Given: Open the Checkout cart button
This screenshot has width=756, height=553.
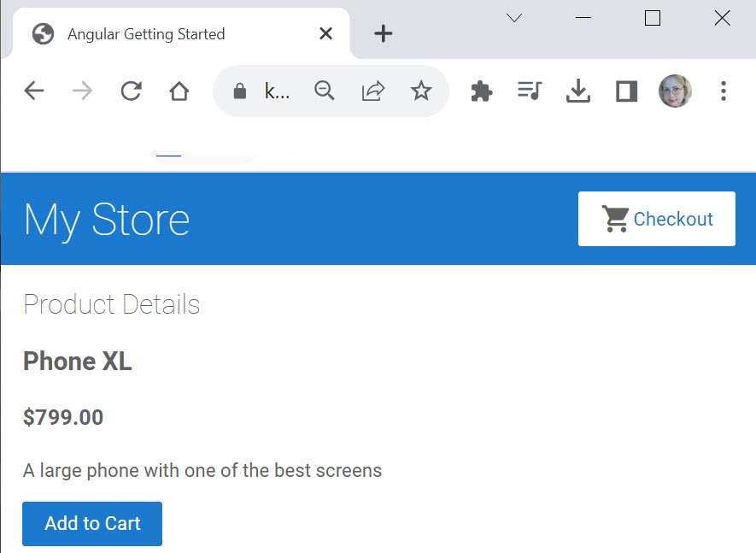Looking at the screenshot, I should coord(657,219).
